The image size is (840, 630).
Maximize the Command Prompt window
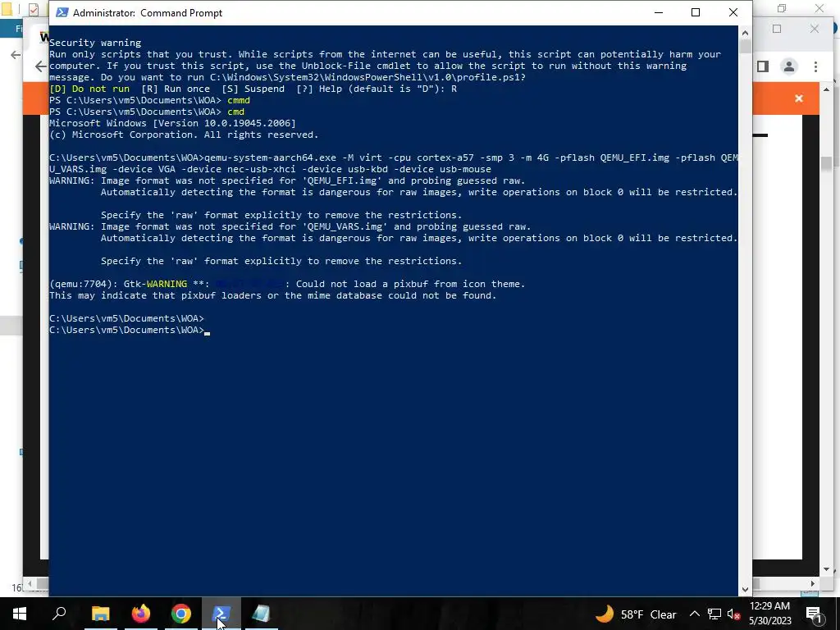(x=696, y=12)
